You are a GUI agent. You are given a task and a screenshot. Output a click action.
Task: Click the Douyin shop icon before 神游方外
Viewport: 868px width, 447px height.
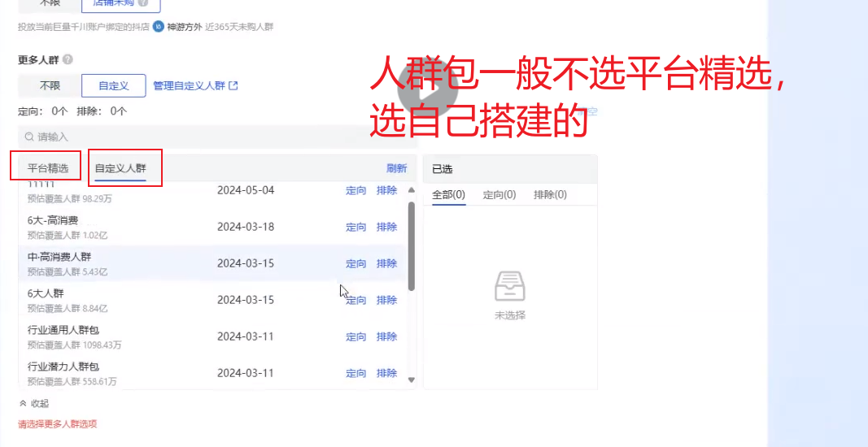[159, 27]
